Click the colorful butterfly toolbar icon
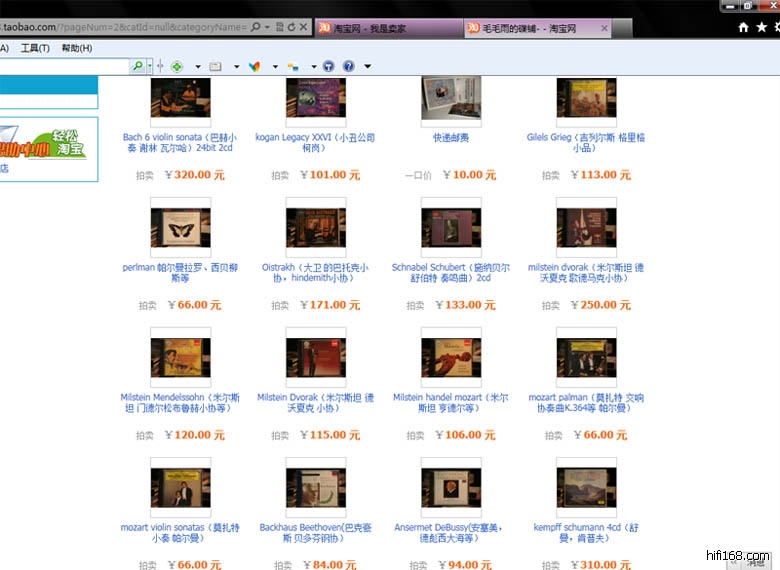780x570 pixels. (254, 66)
